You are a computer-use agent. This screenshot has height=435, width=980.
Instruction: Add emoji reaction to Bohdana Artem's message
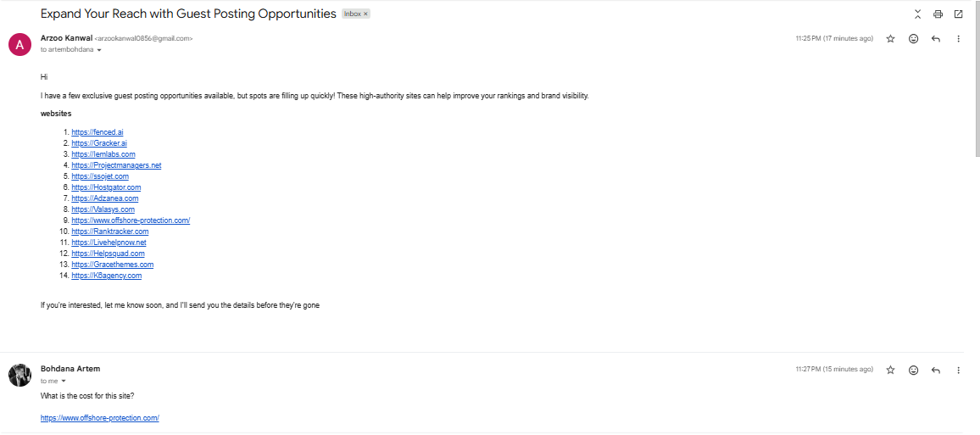pos(913,370)
